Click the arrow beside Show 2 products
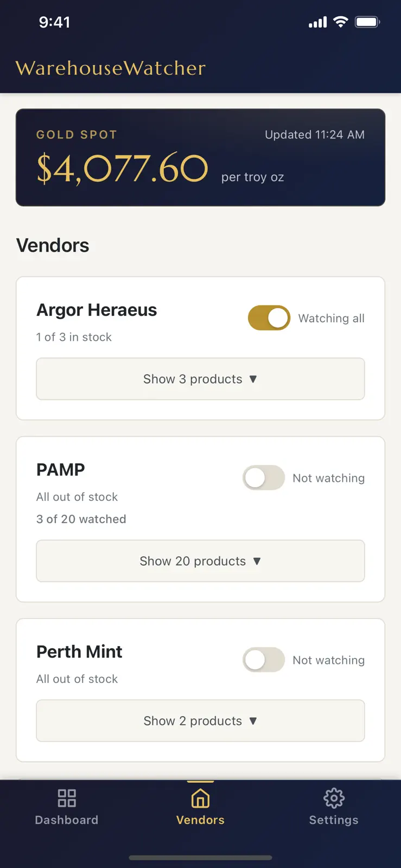 point(253,721)
